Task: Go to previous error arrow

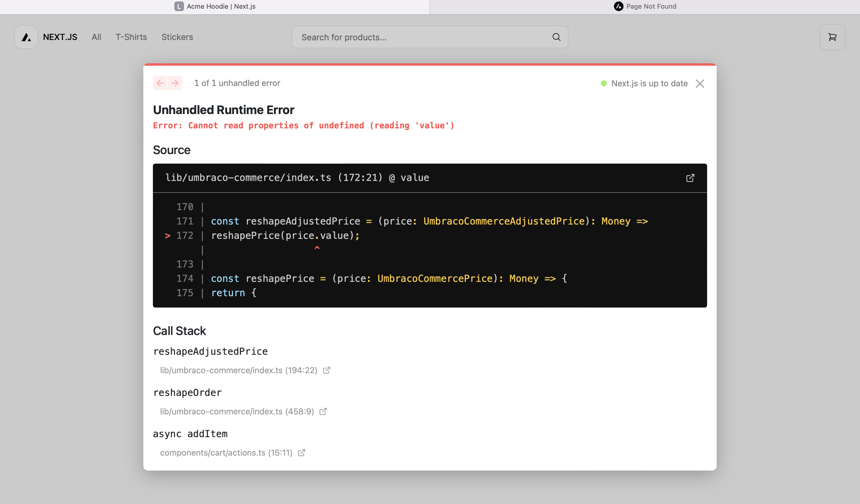Action: coord(160,83)
